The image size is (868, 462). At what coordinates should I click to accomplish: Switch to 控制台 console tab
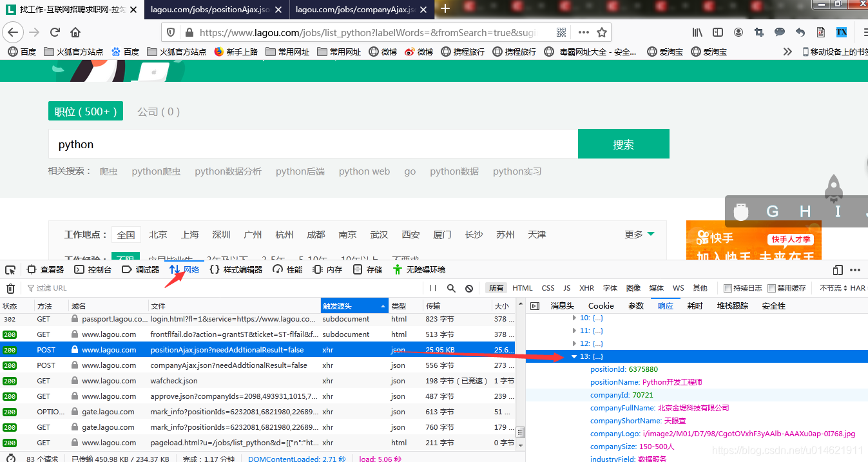(x=93, y=269)
